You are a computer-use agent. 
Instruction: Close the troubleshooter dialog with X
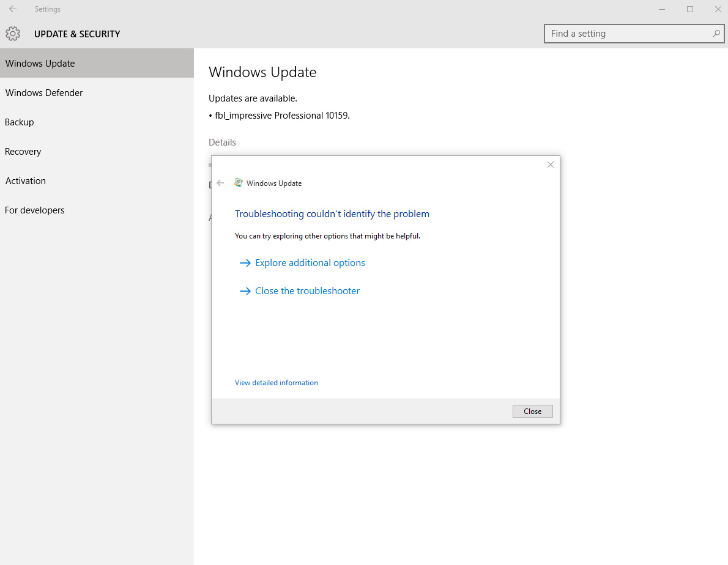[x=550, y=164]
